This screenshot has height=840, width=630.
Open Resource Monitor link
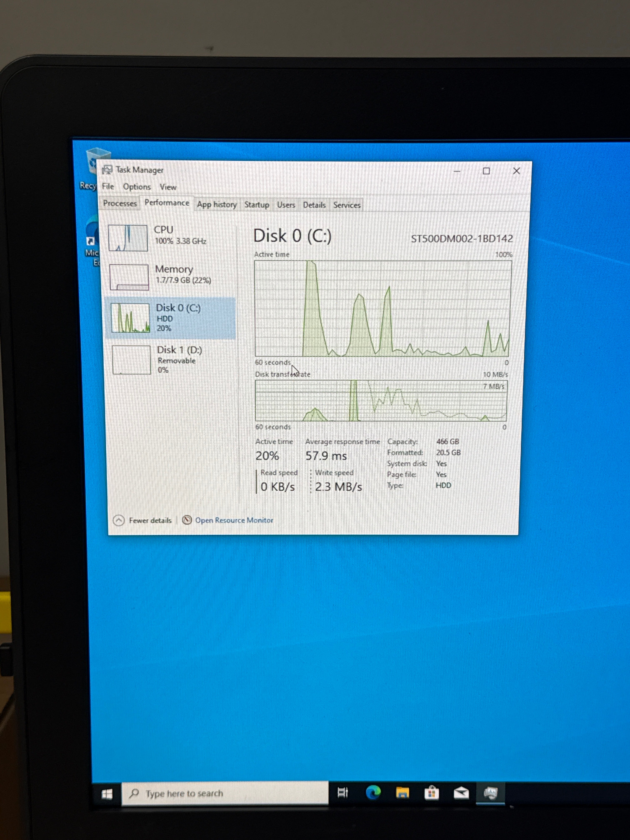click(x=234, y=520)
